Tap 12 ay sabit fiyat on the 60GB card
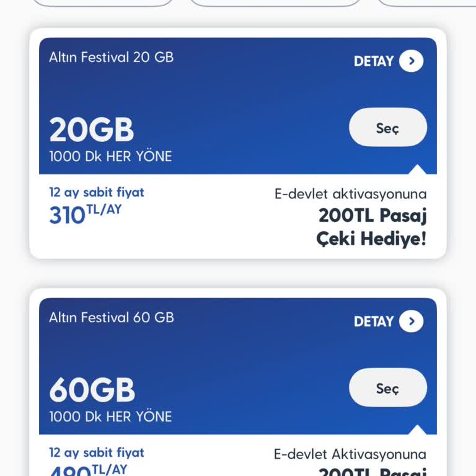Screen dimensions: 476x476 (x=97, y=452)
